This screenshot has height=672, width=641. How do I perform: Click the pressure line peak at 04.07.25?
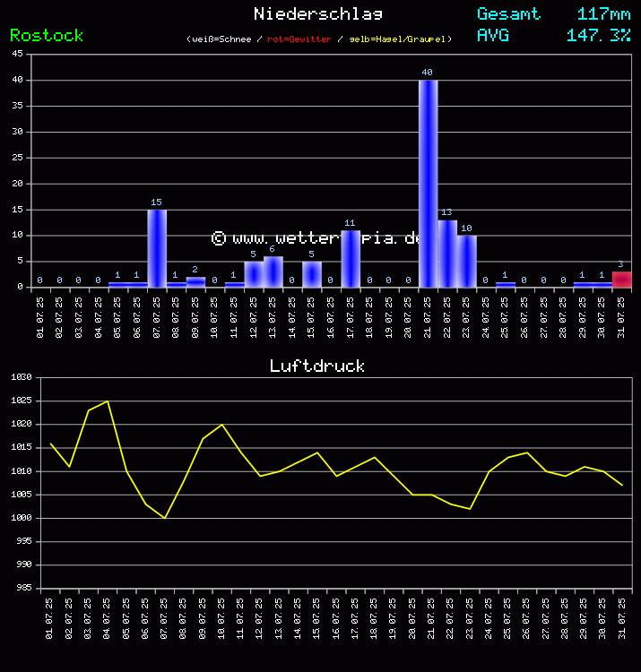pos(108,401)
